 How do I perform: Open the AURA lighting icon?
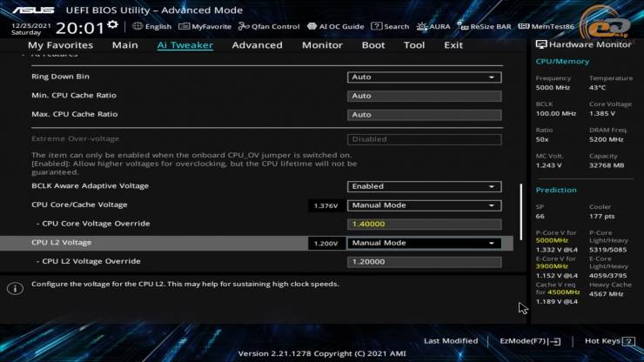click(422, 26)
